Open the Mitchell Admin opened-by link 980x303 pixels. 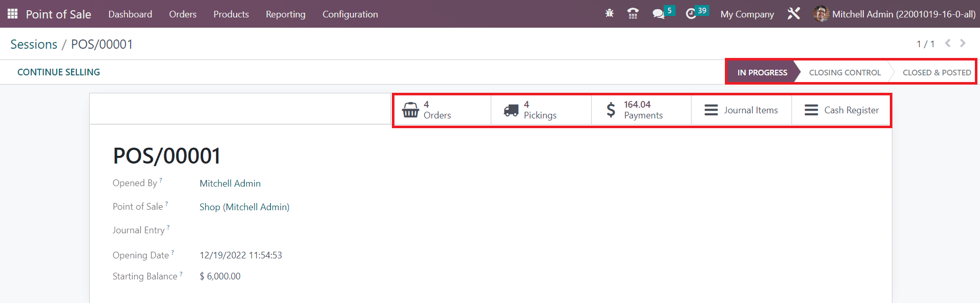point(230,184)
